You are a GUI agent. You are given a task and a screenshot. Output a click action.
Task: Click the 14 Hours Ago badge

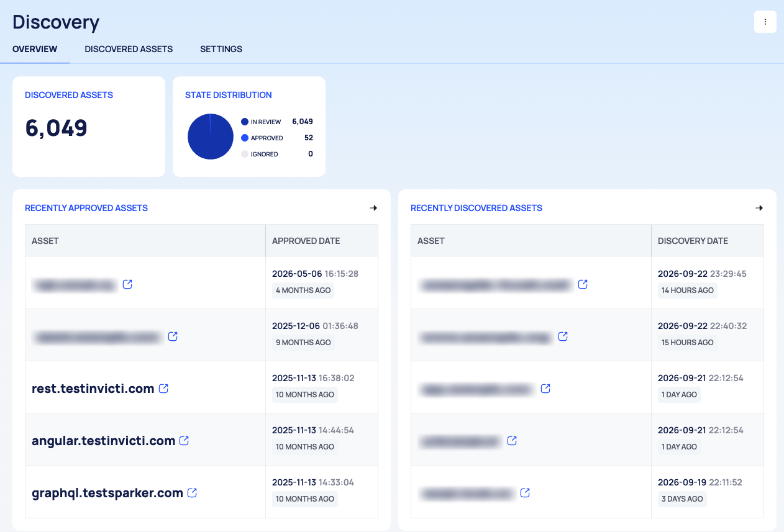[x=688, y=291]
